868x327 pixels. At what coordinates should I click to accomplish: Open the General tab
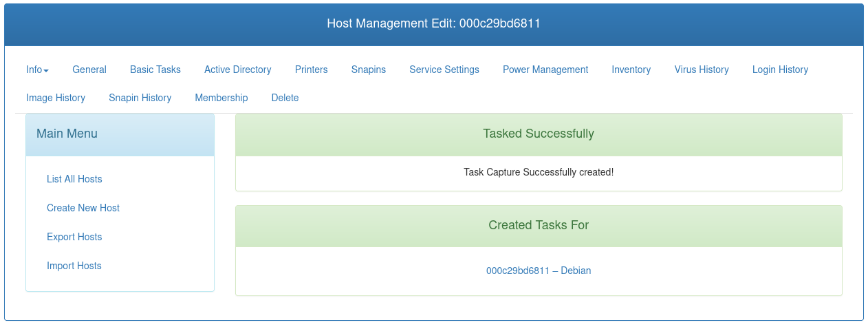click(89, 70)
